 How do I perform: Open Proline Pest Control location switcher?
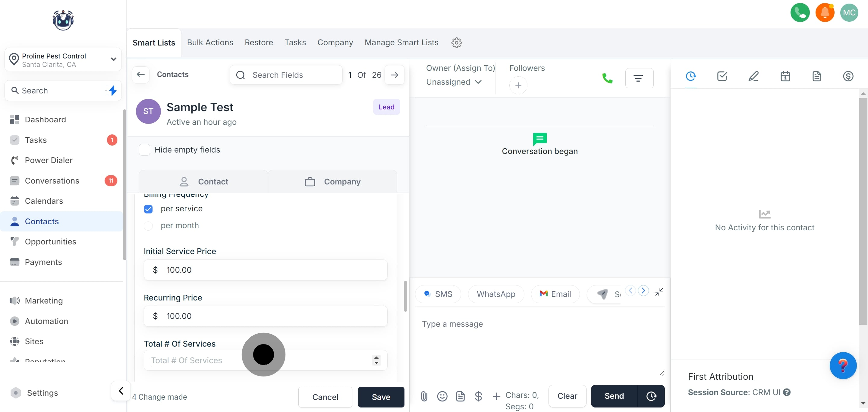coord(63,60)
